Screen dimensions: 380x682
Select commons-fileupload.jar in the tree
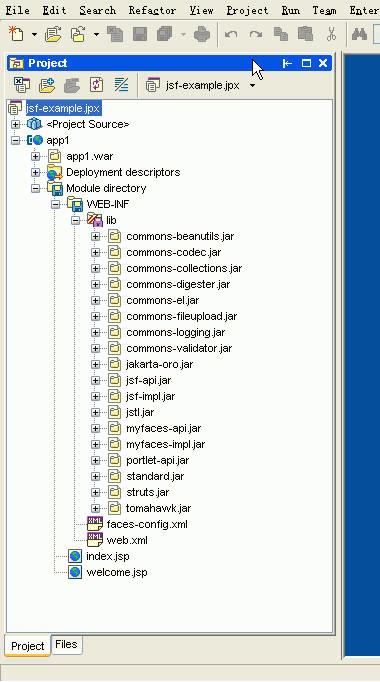tap(181, 316)
